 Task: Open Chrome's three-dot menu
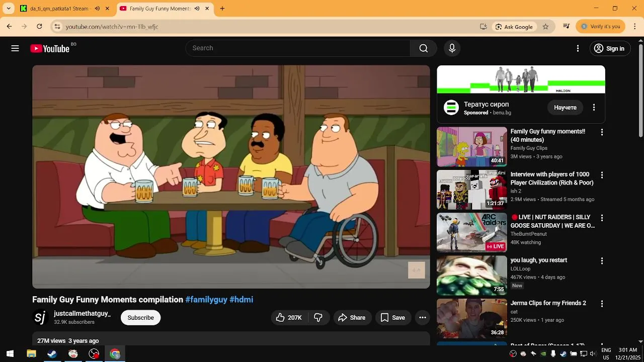click(x=635, y=27)
